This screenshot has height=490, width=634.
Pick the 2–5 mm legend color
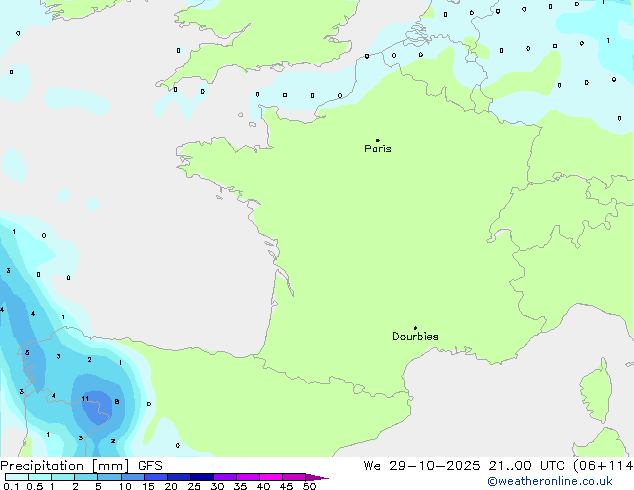point(86,477)
